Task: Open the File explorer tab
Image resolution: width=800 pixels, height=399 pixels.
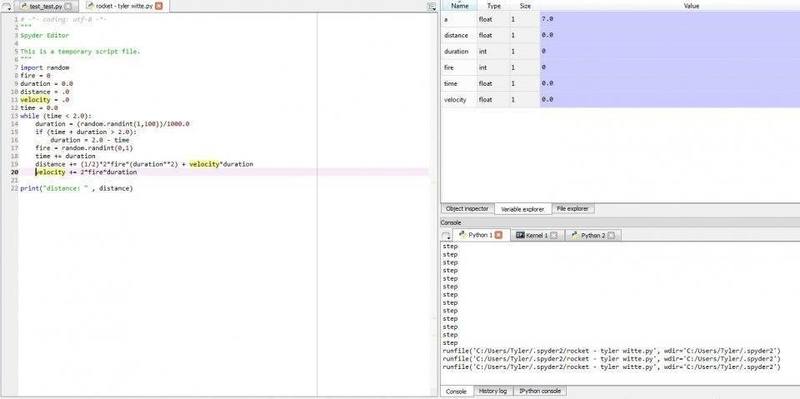Action: pos(572,209)
